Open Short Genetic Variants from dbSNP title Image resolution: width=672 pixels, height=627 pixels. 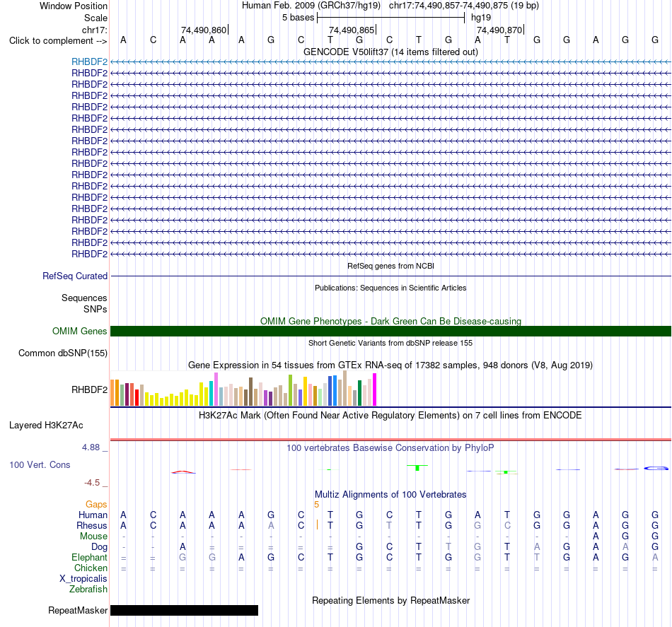click(x=390, y=343)
